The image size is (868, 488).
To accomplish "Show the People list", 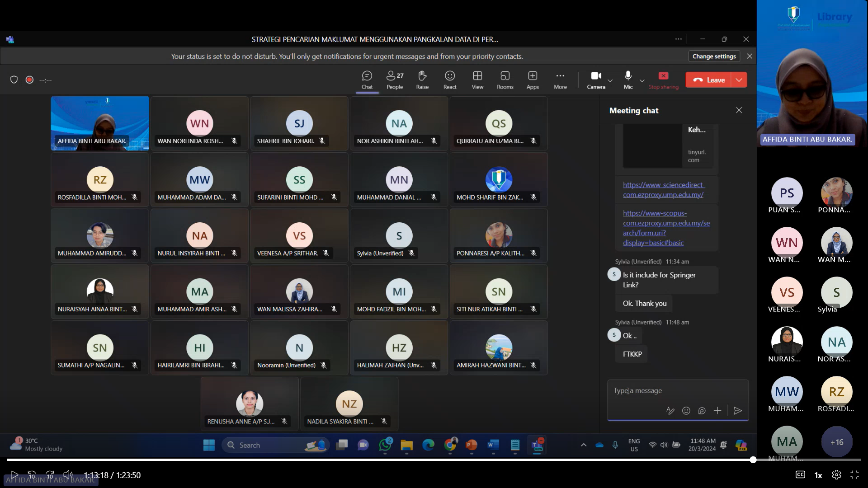I will [x=395, y=80].
